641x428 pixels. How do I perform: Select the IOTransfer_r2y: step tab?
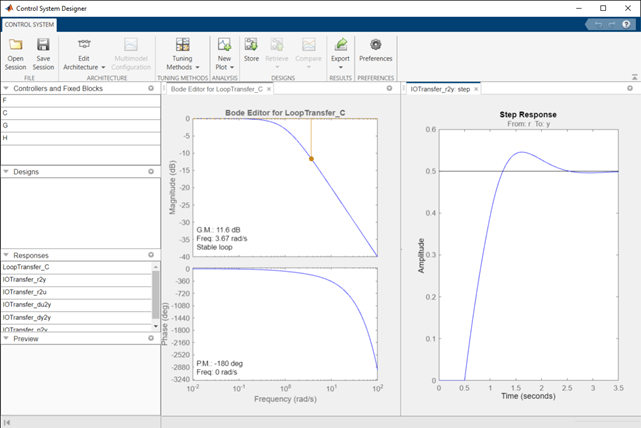coord(440,89)
